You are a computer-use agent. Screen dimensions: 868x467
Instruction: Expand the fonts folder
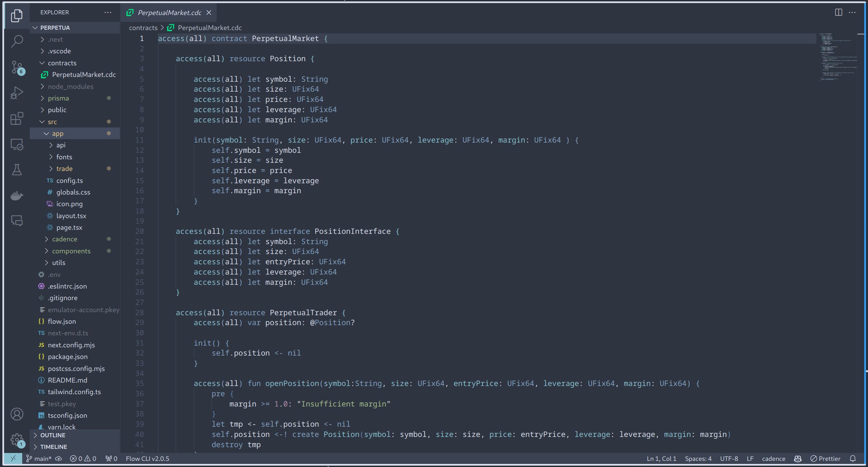(75, 157)
